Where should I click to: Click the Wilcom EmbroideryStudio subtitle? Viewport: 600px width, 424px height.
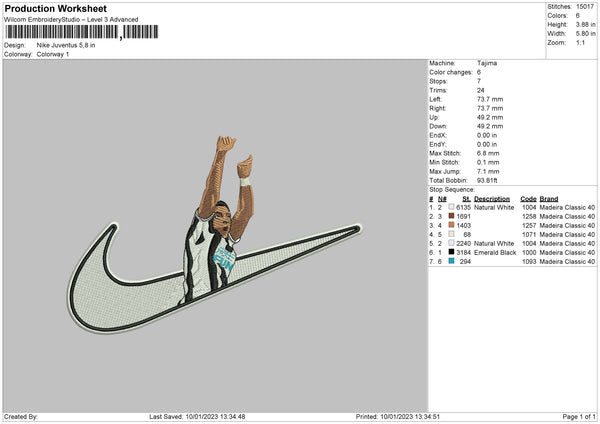71,20
